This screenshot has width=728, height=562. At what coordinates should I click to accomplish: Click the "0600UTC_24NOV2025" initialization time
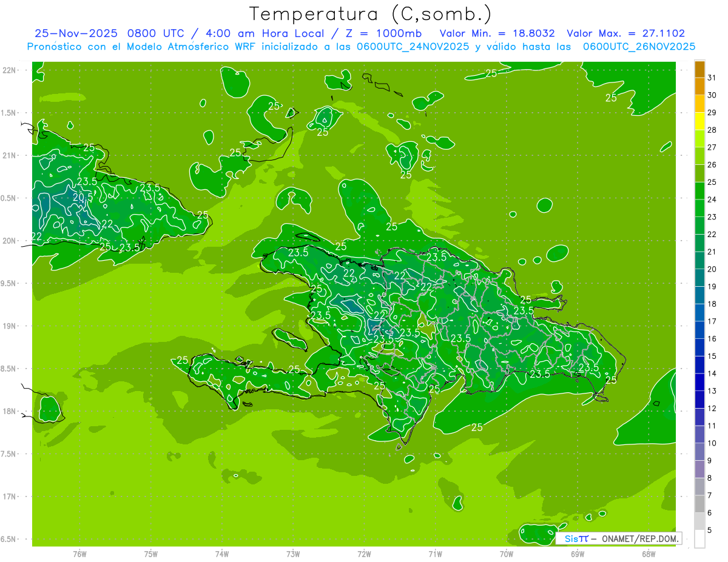pos(413,47)
